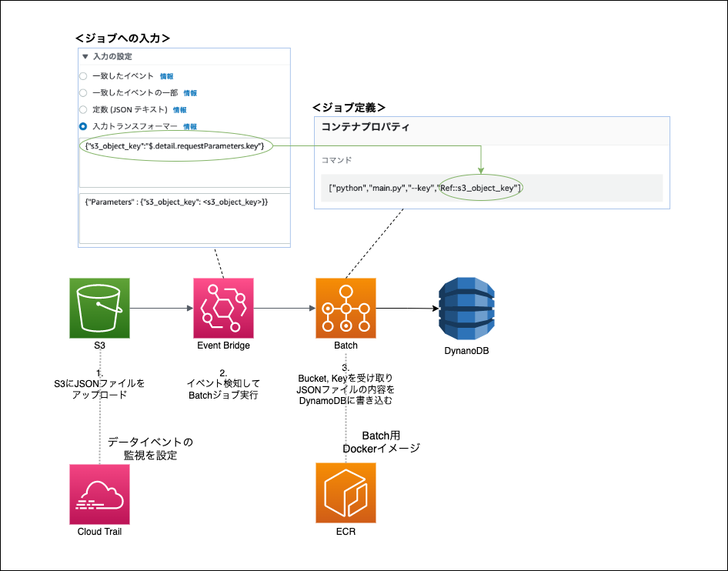This screenshot has width=728, height=571.
Task: Select the pink Event Bridge icon
Action: coord(223,309)
